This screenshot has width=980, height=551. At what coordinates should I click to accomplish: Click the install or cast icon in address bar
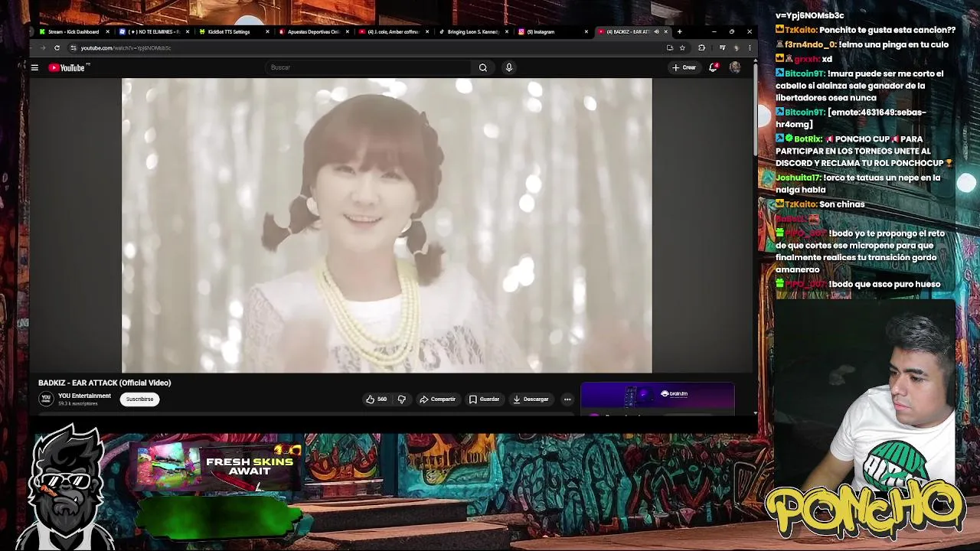click(x=670, y=47)
